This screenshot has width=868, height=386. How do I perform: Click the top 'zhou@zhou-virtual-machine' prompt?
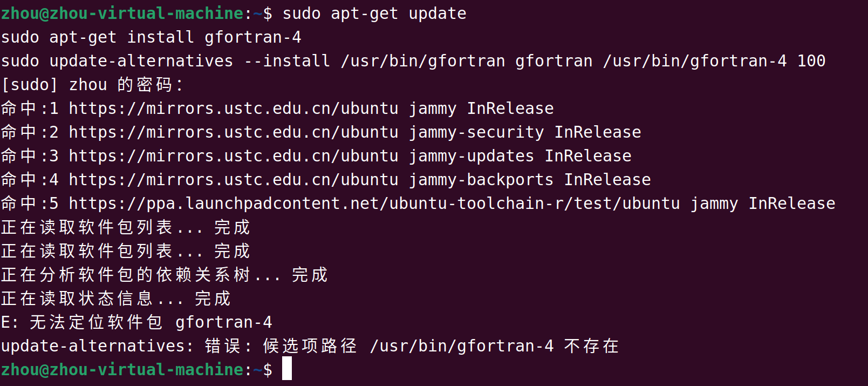click(x=122, y=13)
